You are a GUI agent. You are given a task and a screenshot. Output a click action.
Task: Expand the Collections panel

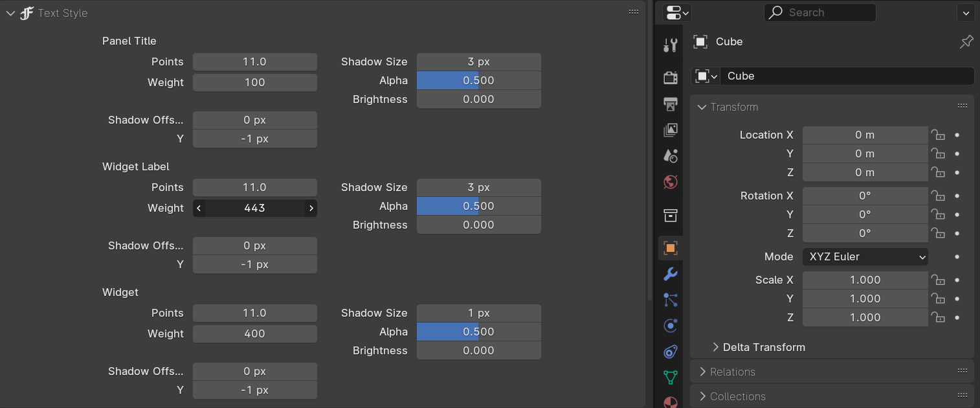tap(702, 396)
